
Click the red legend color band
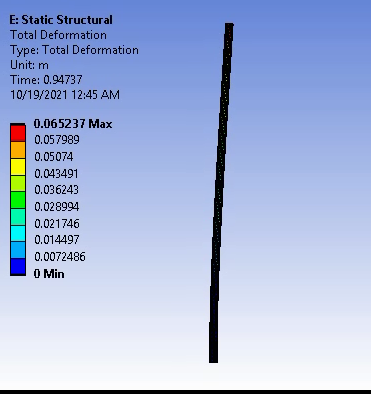point(18,133)
